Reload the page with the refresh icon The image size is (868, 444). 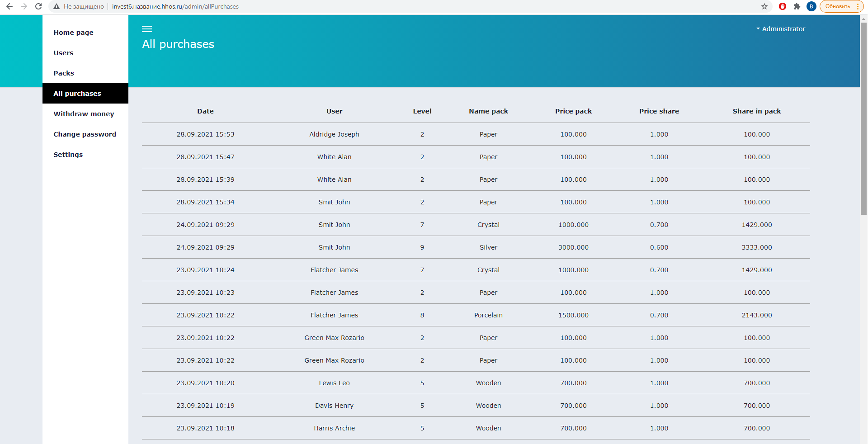coord(38,6)
